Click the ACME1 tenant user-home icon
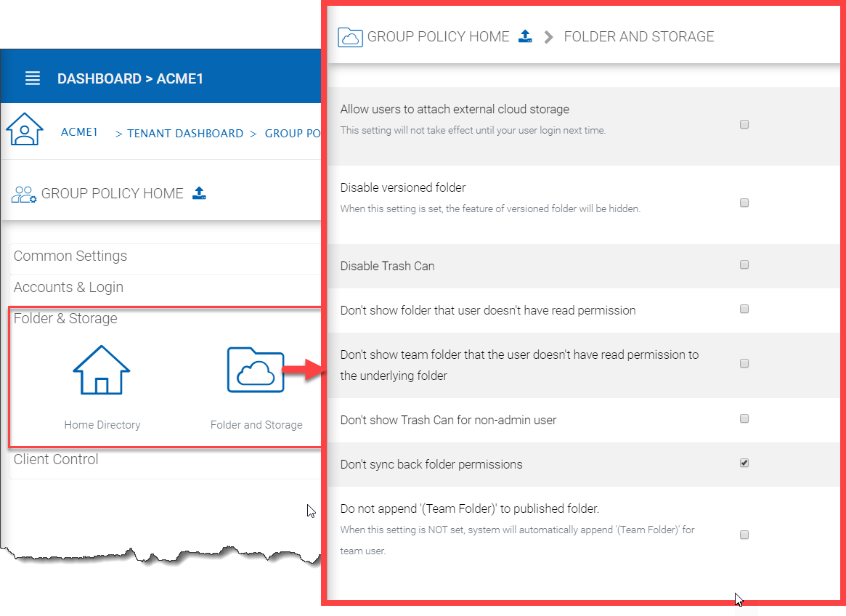 pyautogui.click(x=24, y=129)
